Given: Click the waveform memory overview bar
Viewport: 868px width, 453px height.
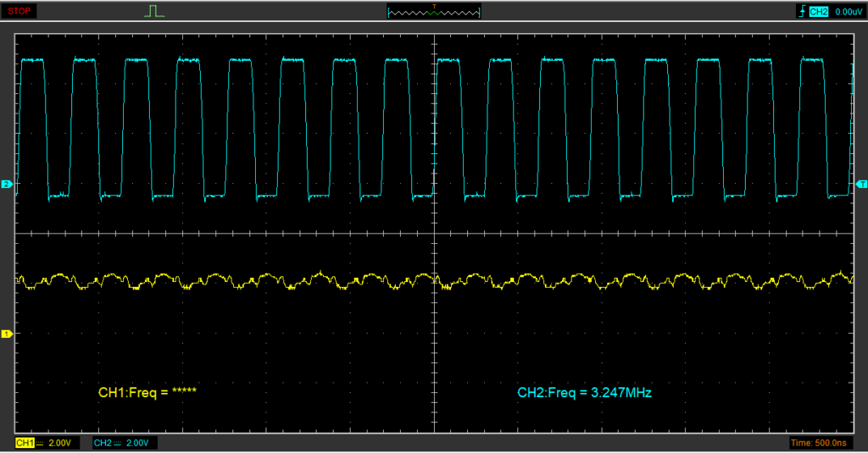Looking at the screenshot, I should (x=433, y=13).
